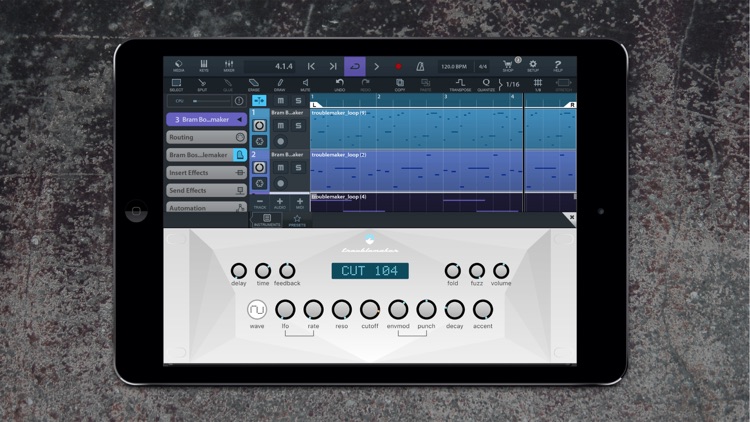Click the red record button

pos(398,67)
